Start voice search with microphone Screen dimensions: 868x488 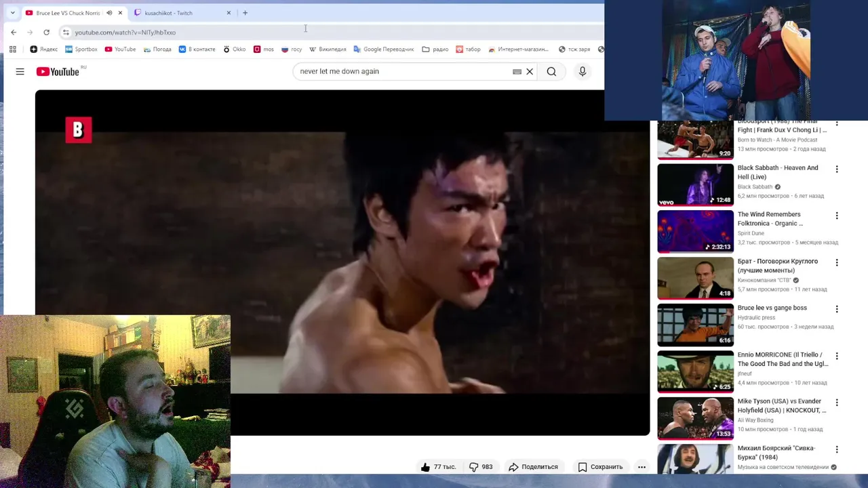pos(583,71)
